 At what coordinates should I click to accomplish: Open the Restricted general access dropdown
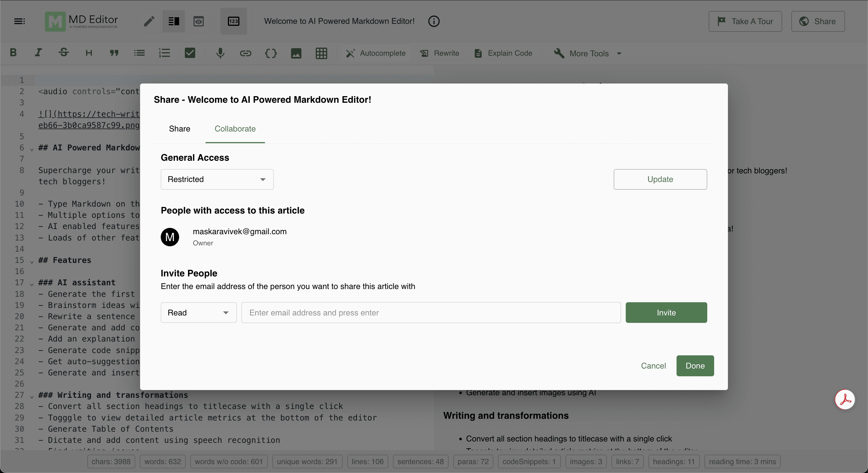217,179
